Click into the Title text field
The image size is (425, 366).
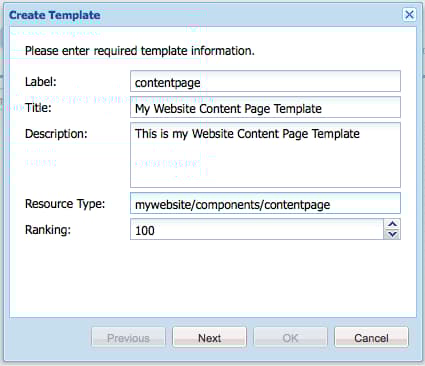point(265,107)
